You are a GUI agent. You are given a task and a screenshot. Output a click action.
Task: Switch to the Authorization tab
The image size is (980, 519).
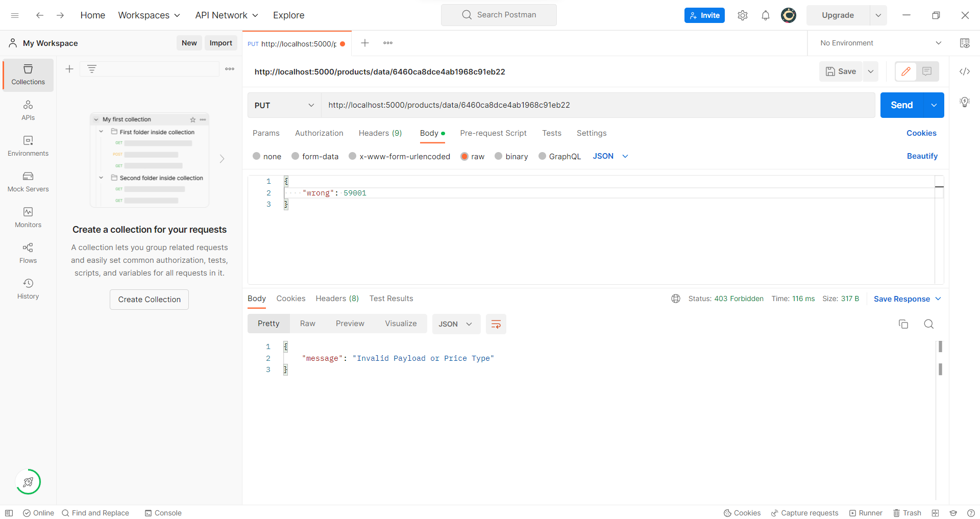pyautogui.click(x=319, y=133)
